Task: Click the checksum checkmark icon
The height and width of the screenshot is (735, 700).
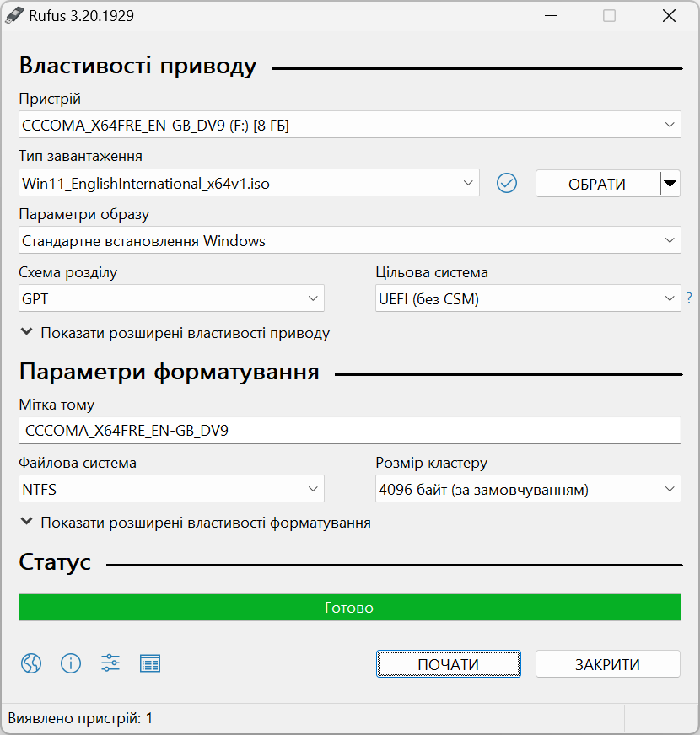Action: point(507,183)
